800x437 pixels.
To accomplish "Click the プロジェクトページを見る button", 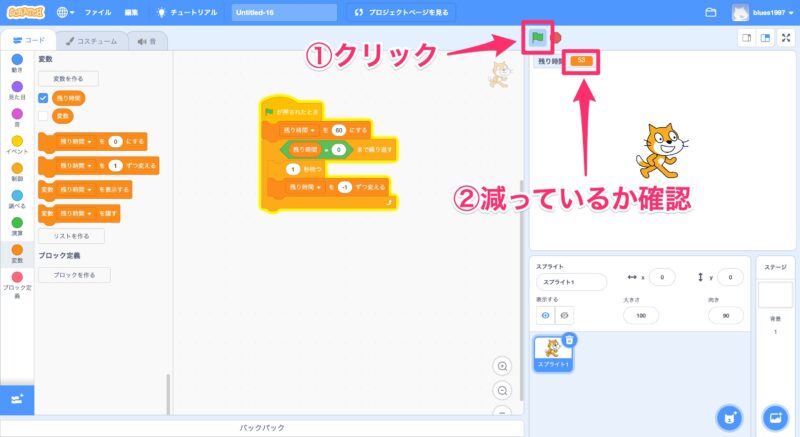I will (x=404, y=13).
